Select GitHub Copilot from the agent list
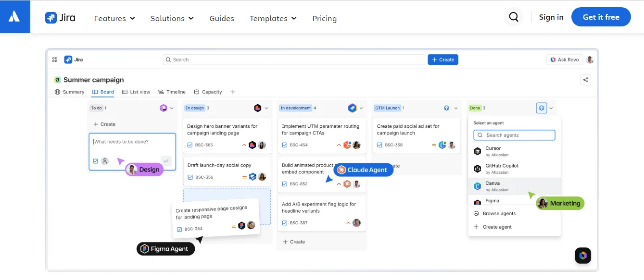644x280 pixels. [515, 169]
